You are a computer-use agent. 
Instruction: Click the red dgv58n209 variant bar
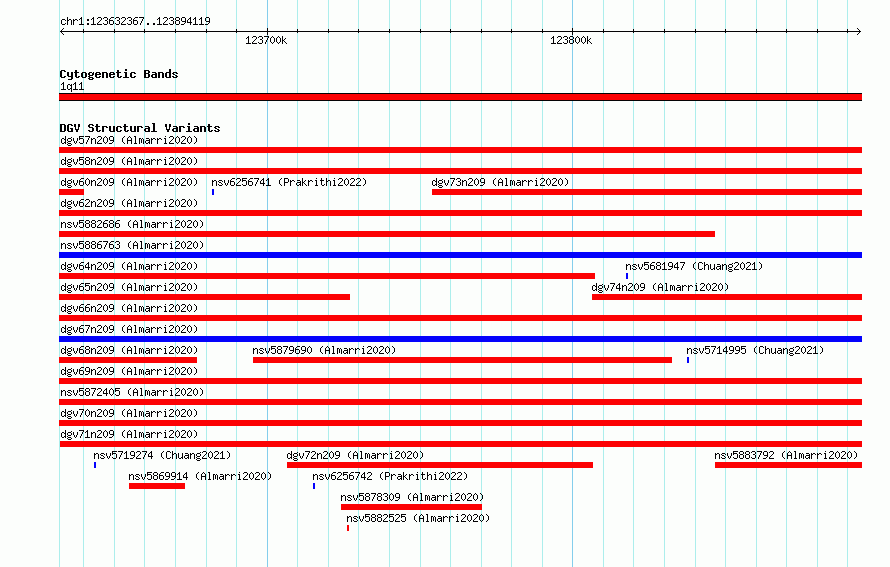[460, 171]
